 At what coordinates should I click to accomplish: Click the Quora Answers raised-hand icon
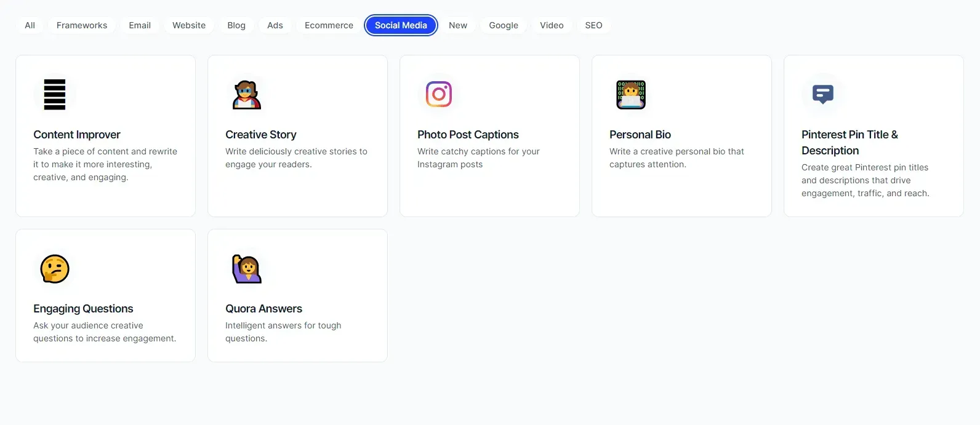coord(247,269)
